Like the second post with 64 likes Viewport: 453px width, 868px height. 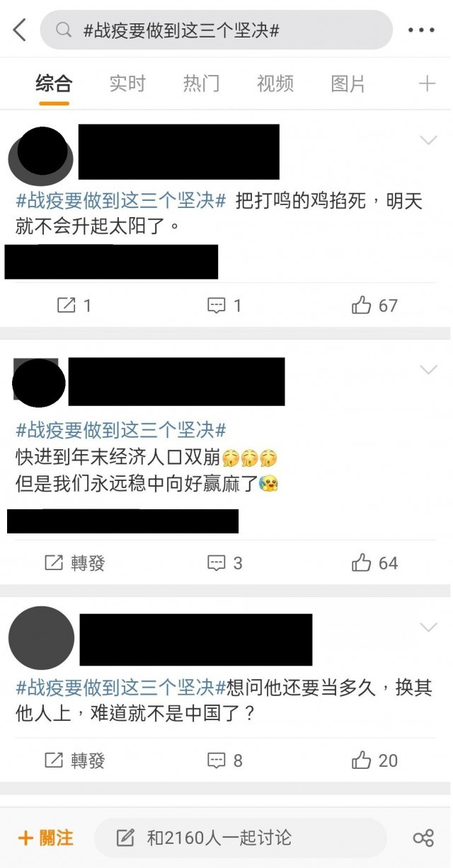coord(374,563)
